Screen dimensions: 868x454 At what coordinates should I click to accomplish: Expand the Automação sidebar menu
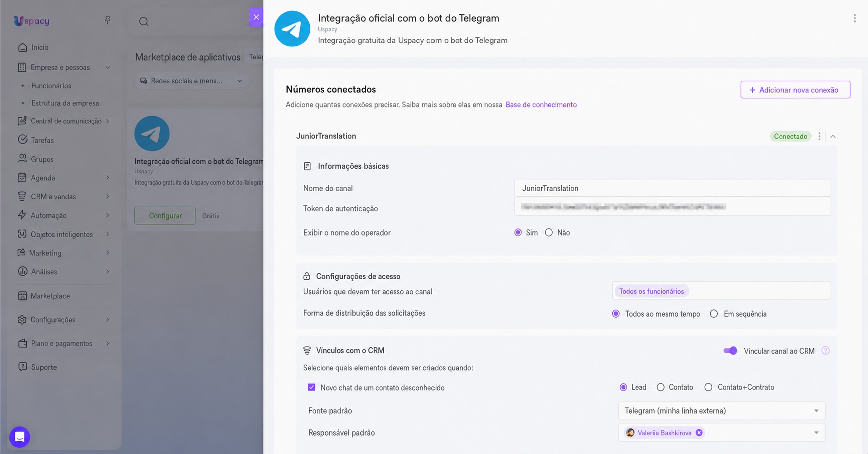[x=108, y=215]
